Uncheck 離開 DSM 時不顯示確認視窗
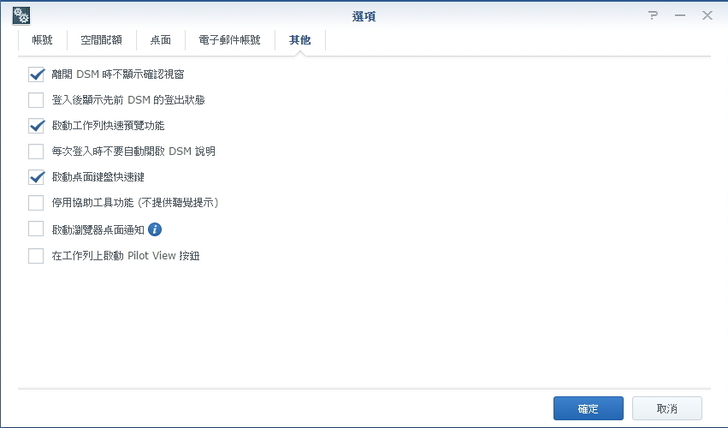Image resolution: width=728 pixels, height=428 pixels. [36, 74]
